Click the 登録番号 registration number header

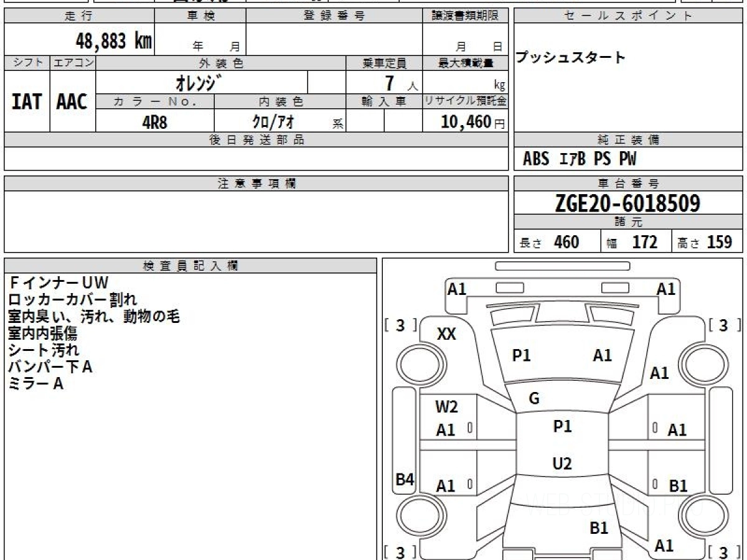[x=334, y=16]
